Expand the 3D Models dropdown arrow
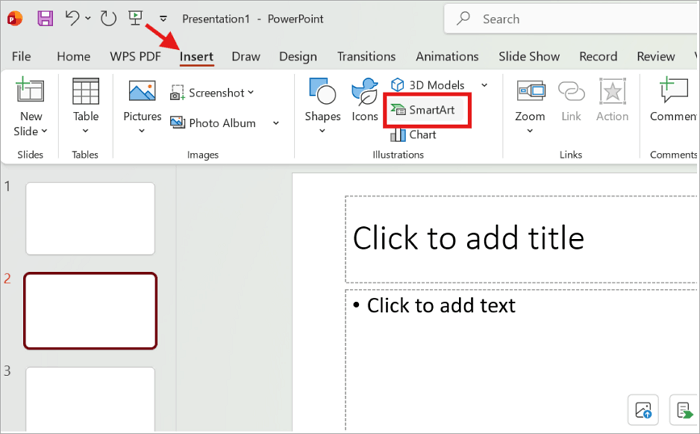700x434 pixels. pos(484,85)
